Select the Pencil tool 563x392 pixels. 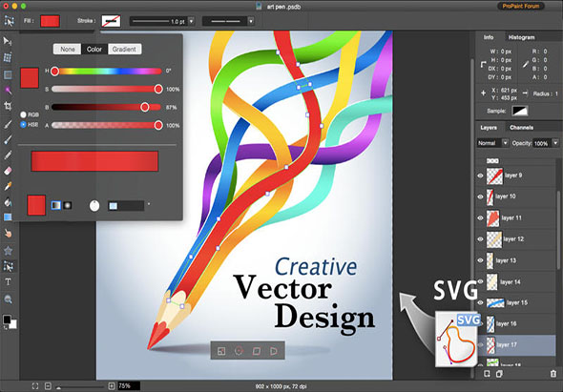point(8,155)
